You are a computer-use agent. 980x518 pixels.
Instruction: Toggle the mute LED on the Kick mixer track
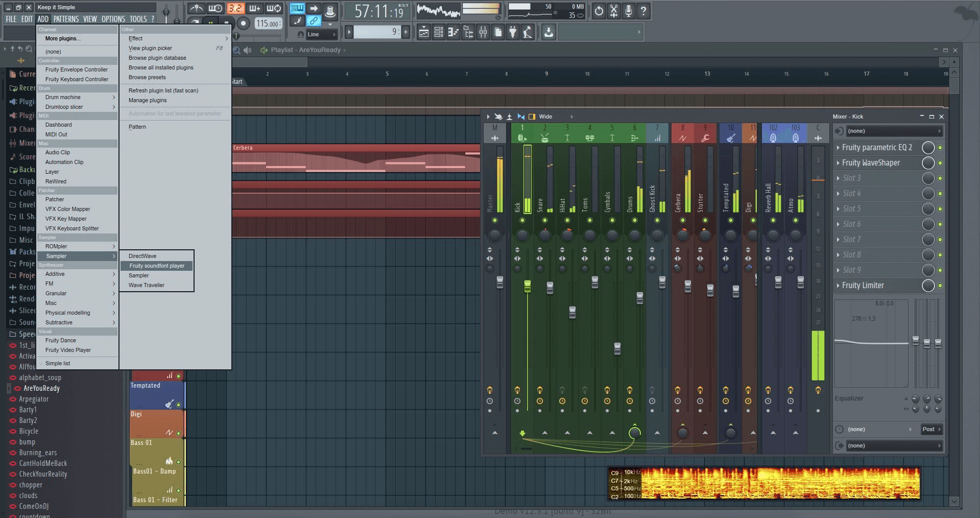click(521, 220)
